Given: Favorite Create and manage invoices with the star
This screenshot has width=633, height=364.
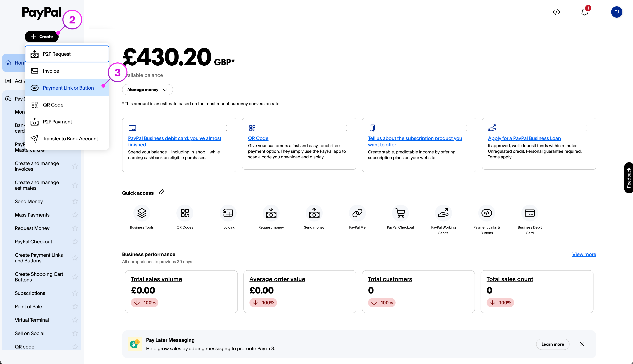Looking at the screenshot, I should 75,166.
